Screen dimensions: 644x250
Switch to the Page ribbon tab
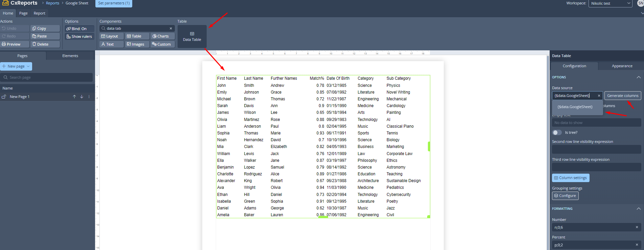tap(23, 13)
